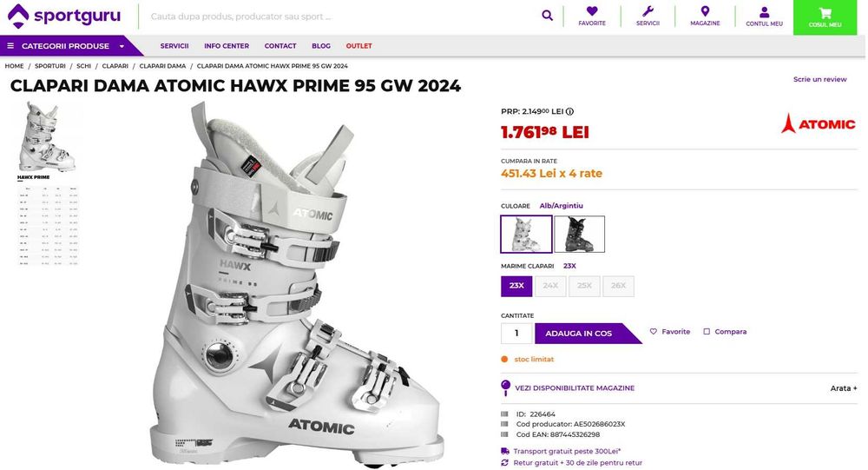Toggle Favorite heart beside add-to-cart
This screenshot has height=470, width=868.
point(654,332)
